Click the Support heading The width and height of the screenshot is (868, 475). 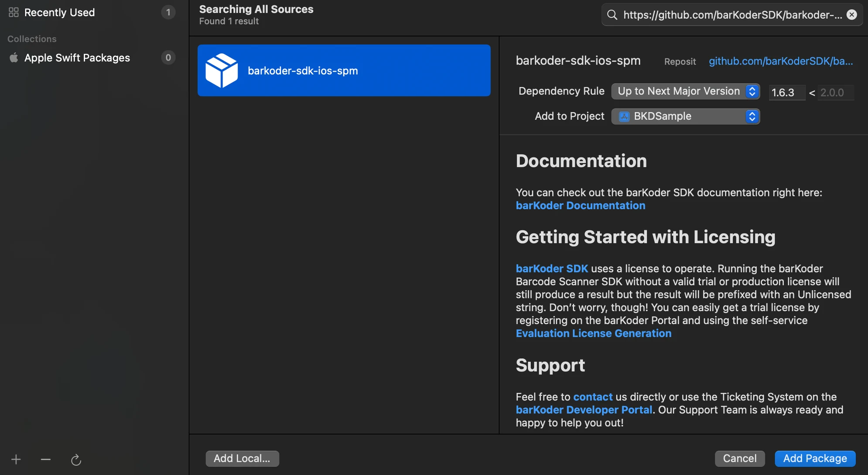pos(550,365)
